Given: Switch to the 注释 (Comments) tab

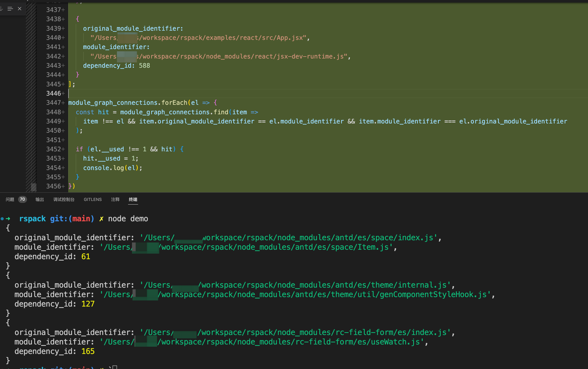Looking at the screenshot, I should [x=115, y=199].
